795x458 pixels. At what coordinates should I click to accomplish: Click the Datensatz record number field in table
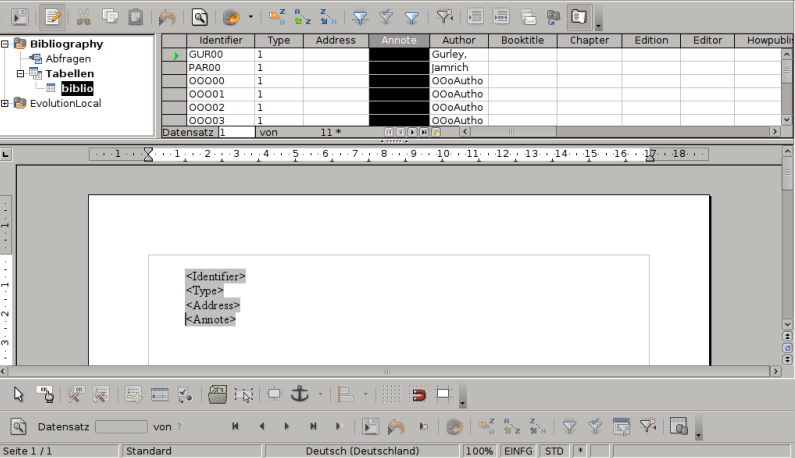[237, 132]
